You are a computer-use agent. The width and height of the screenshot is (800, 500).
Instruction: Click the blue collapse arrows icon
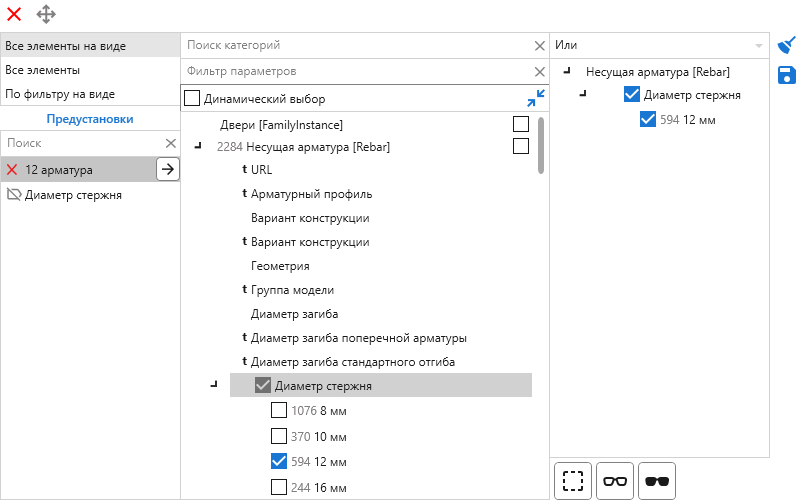point(536,98)
